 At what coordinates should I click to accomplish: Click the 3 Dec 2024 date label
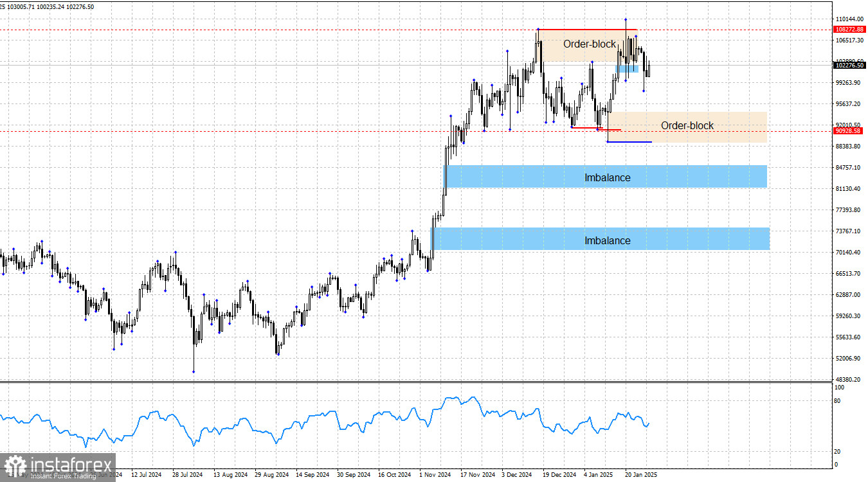[518, 475]
